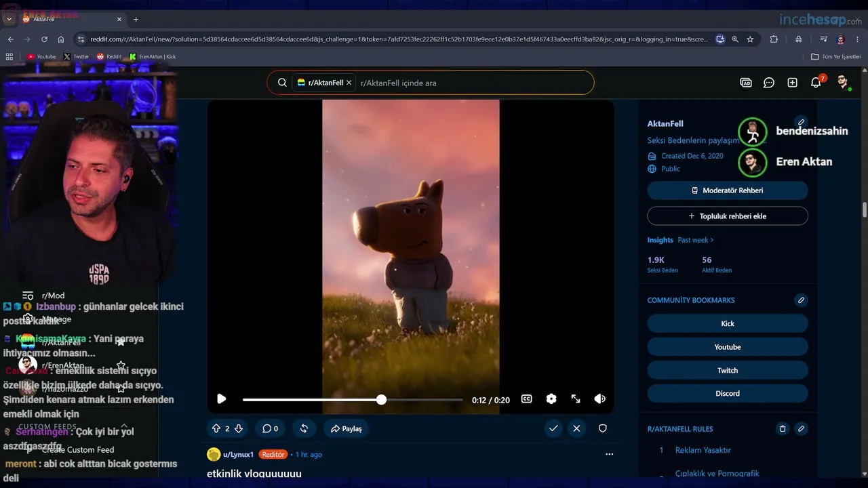Screen dimensions: 868x488
Task: Click the page vertical scrollbar thumb
Action: click(x=865, y=210)
